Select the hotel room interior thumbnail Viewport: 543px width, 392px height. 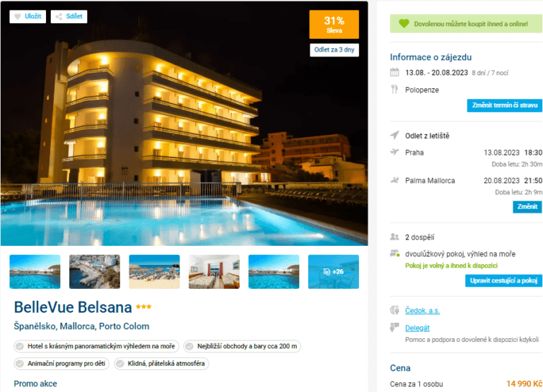coord(214,272)
